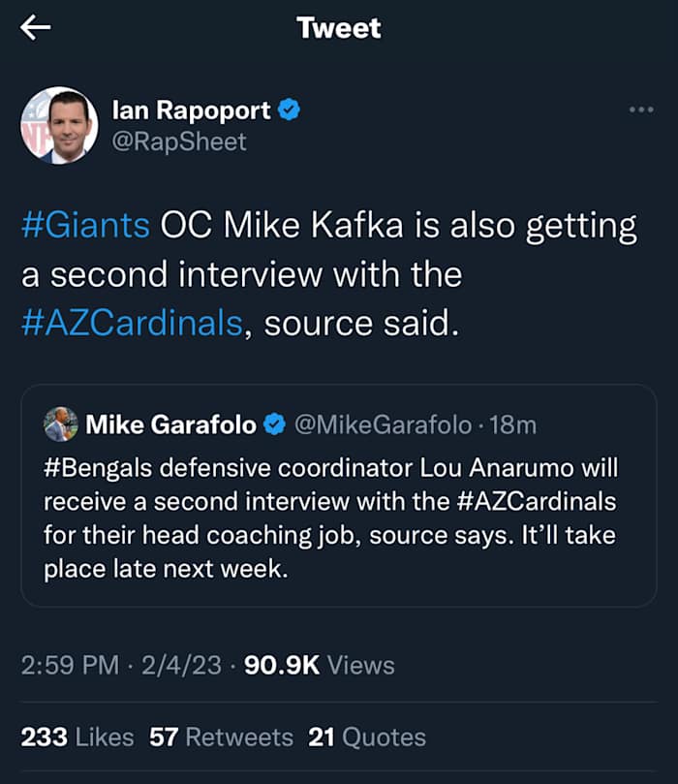Open the @RapSheet handle
This screenshot has height=784, width=678.
click(180, 141)
